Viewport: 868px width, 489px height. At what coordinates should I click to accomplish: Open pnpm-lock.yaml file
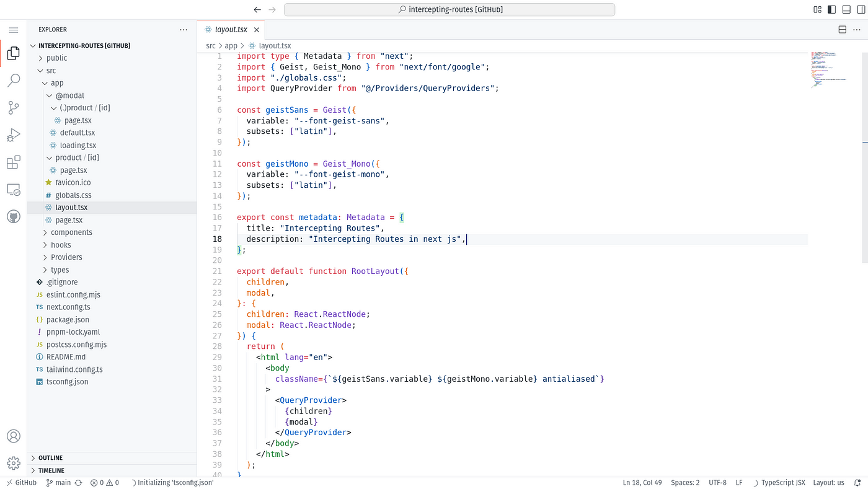(x=112, y=332)
